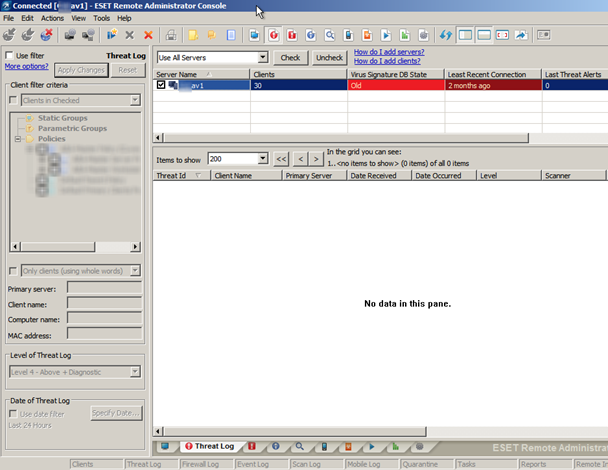608x470 pixels.
Task: Tick the checkbox beside Only clients dropdown
Action: 13,271
